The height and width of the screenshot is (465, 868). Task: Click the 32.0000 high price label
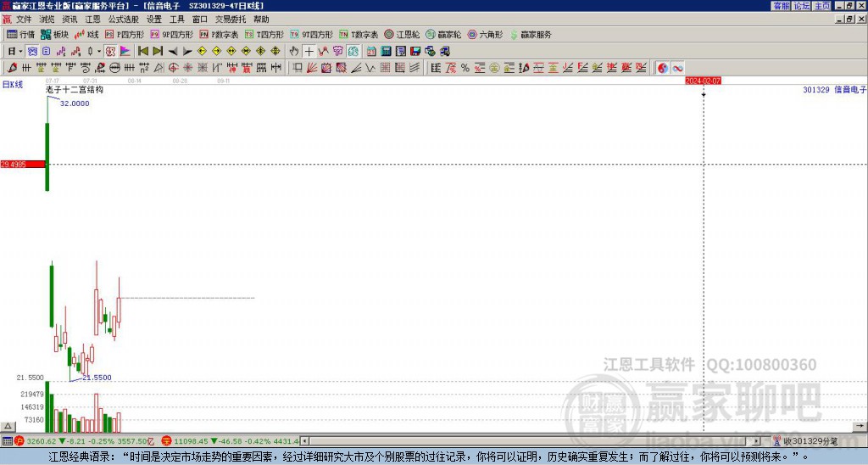tap(75, 104)
